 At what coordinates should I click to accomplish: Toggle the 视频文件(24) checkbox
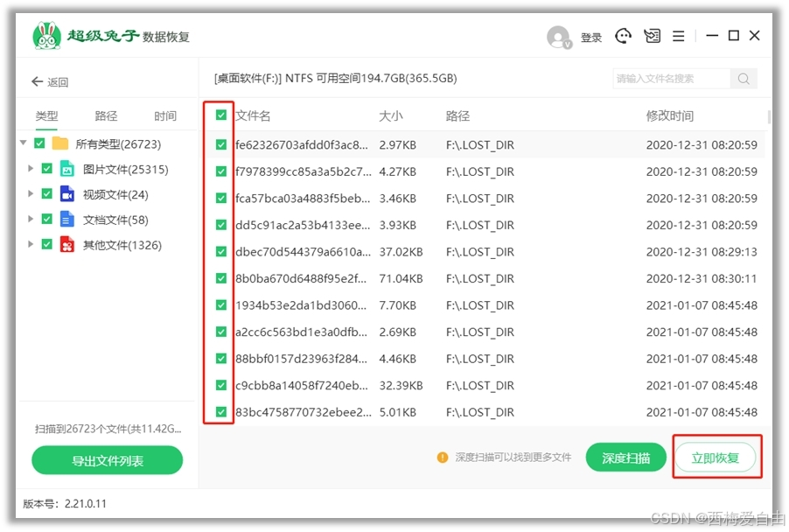46,193
